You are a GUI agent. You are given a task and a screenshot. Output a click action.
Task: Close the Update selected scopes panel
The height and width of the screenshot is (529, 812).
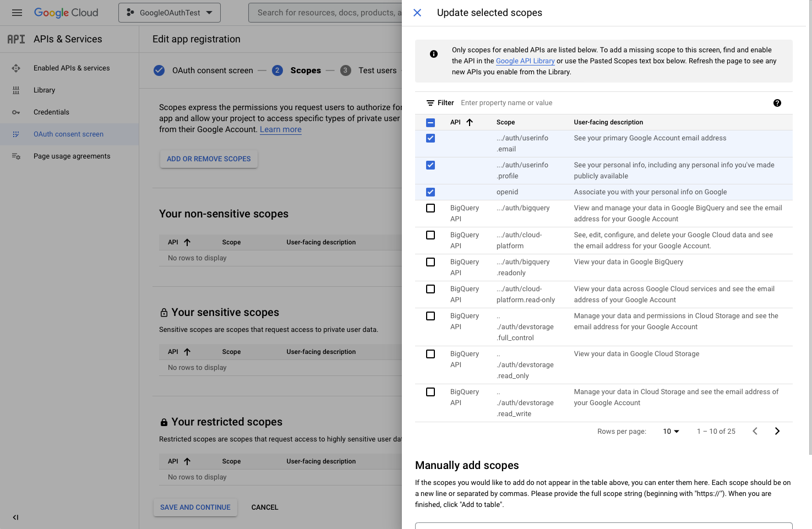[x=417, y=13]
